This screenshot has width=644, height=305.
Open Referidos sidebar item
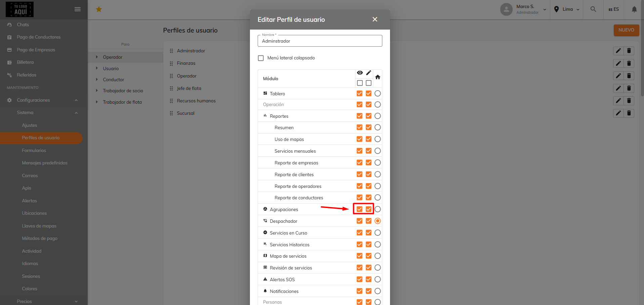pyautogui.click(x=27, y=75)
